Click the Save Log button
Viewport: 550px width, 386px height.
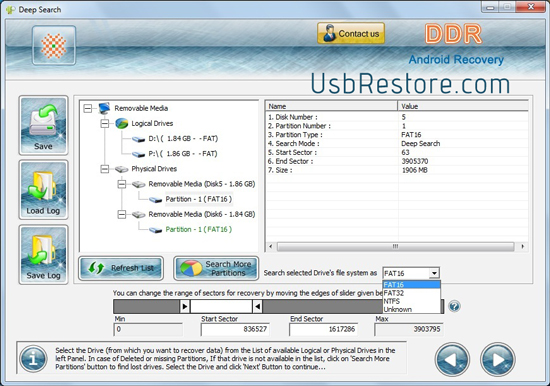click(43, 255)
